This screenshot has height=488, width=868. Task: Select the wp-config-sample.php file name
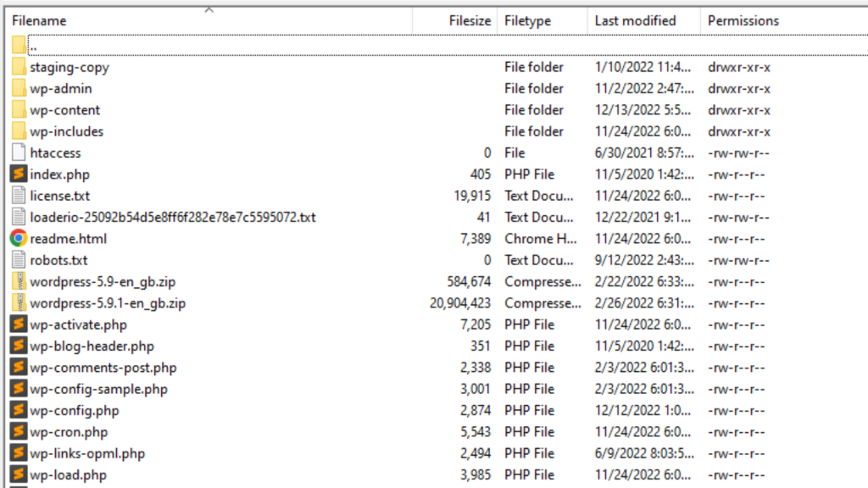(x=98, y=390)
